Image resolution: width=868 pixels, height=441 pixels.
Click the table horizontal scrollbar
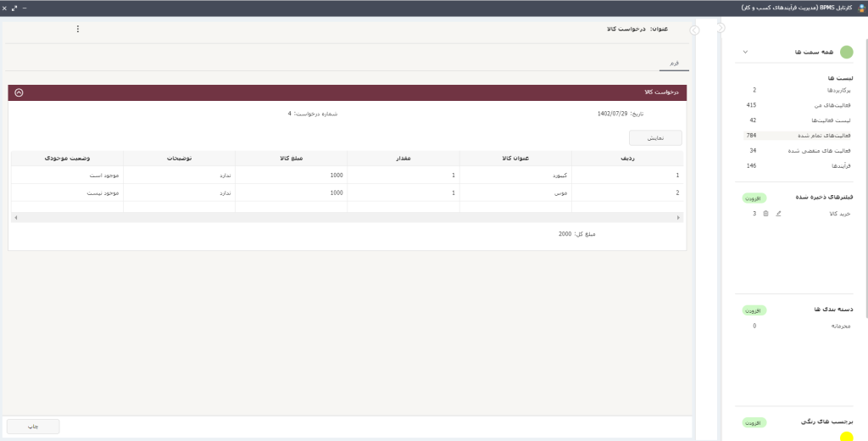click(347, 218)
